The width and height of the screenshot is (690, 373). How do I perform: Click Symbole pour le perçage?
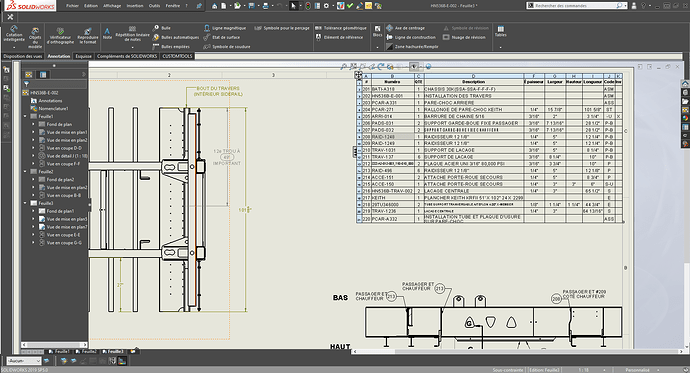point(282,28)
